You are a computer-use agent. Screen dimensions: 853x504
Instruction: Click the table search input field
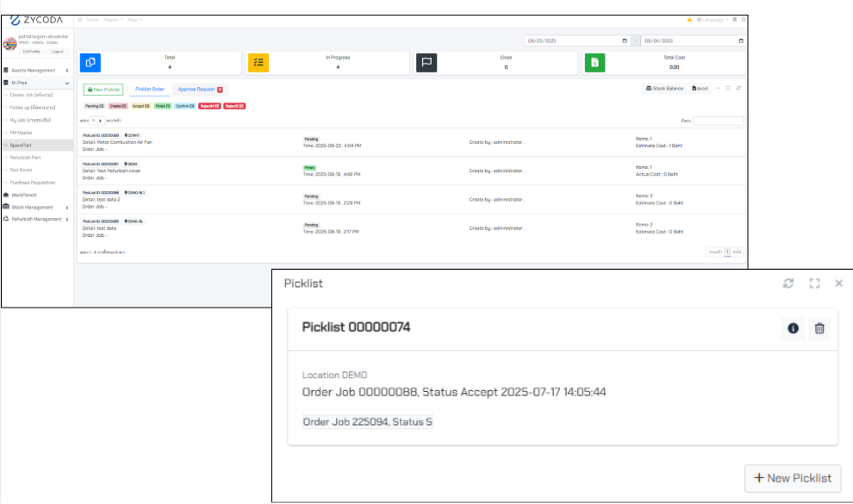[718, 121]
